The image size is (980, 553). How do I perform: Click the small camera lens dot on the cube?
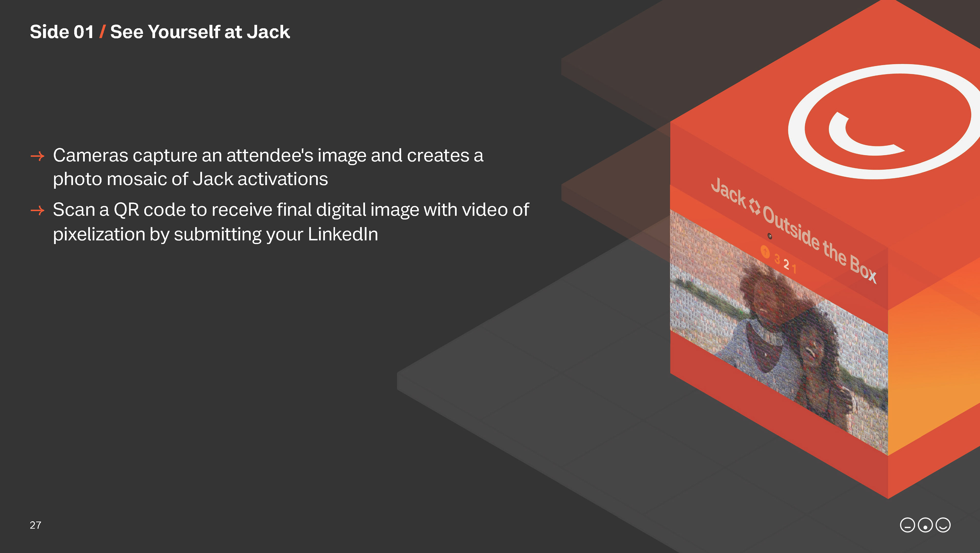tap(770, 236)
